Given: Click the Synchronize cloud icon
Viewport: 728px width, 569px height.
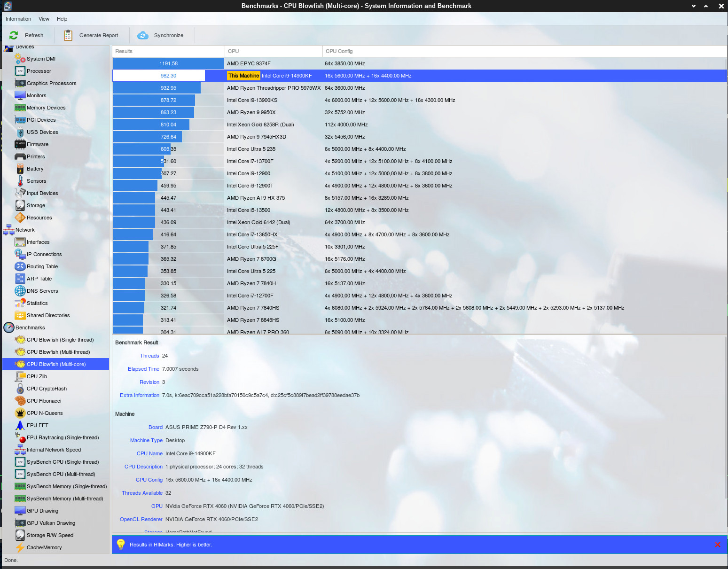Looking at the screenshot, I should 143,35.
